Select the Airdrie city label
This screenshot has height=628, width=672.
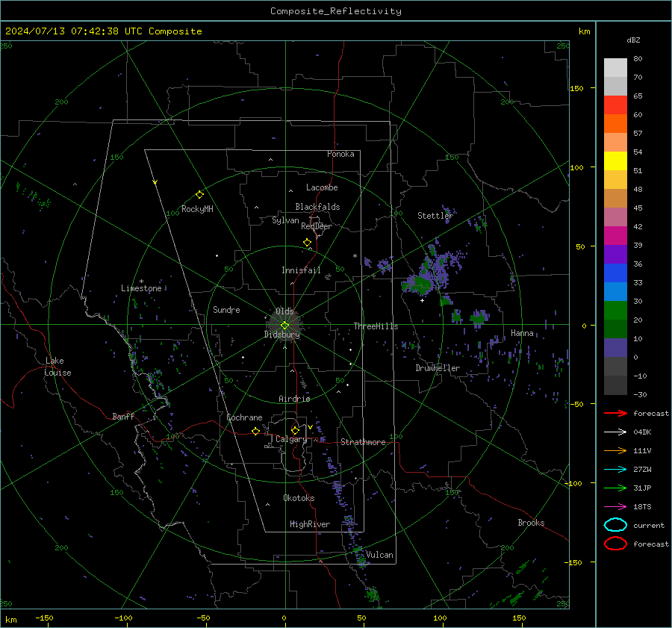pos(294,399)
